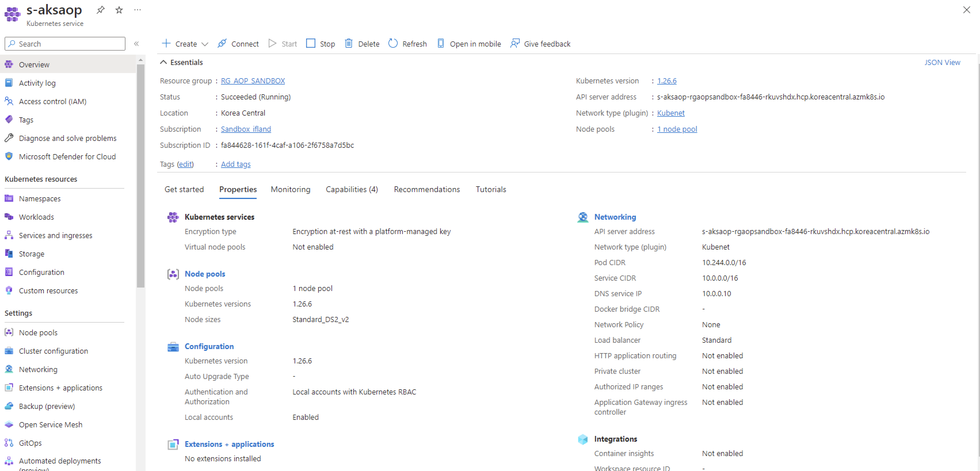Click the Networking sidebar icon under Settings

[9, 369]
